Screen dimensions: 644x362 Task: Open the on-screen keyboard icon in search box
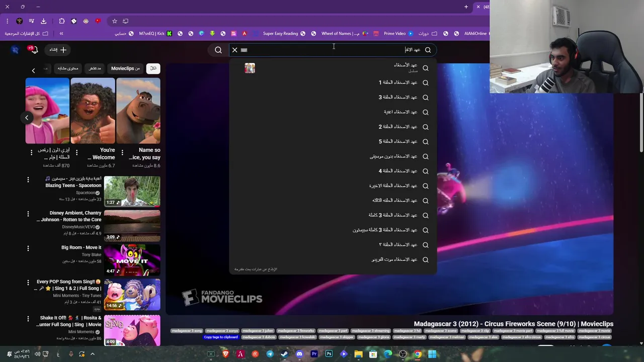click(x=244, y=50)
